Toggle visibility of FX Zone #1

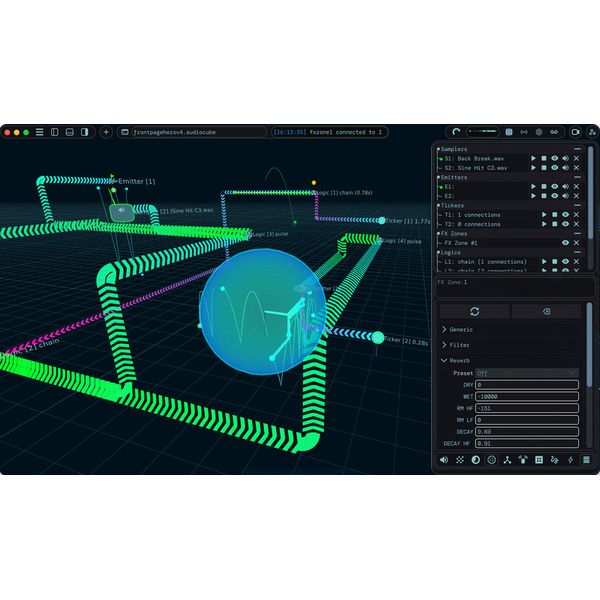(565, 243)
